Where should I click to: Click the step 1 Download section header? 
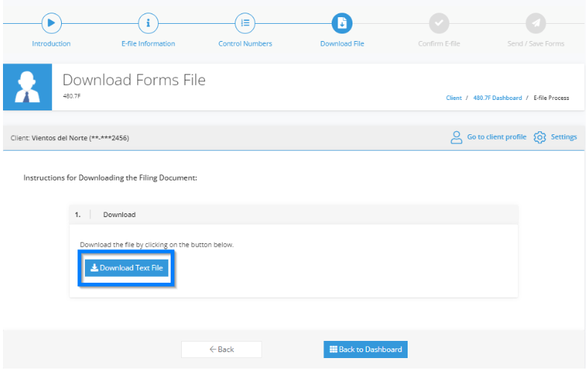294,215
